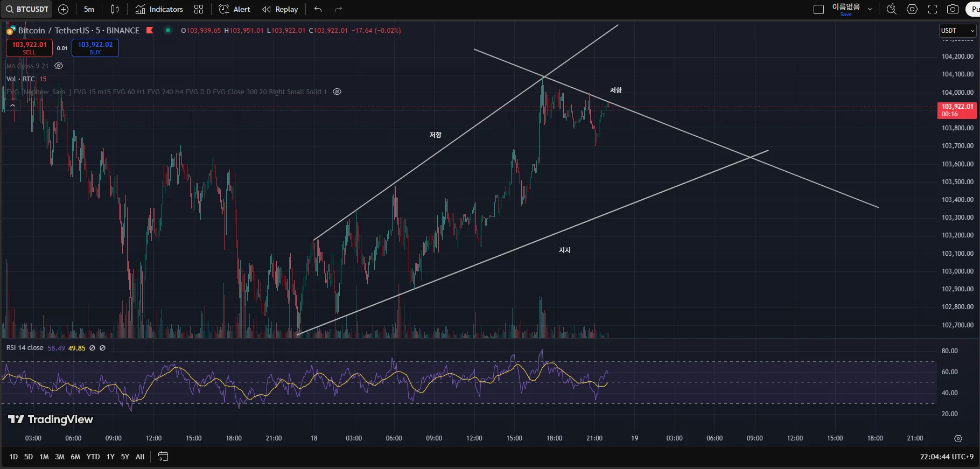
Task: Open the candlestick chart style selector
Action: coord(115,9)
